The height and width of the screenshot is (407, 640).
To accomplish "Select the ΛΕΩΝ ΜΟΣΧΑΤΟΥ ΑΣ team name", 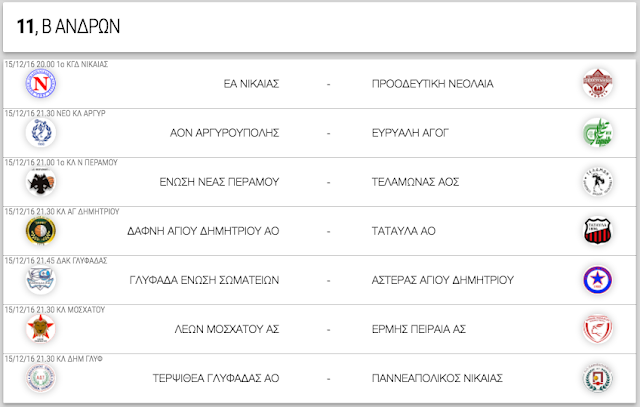I will (x=227, y=329).
